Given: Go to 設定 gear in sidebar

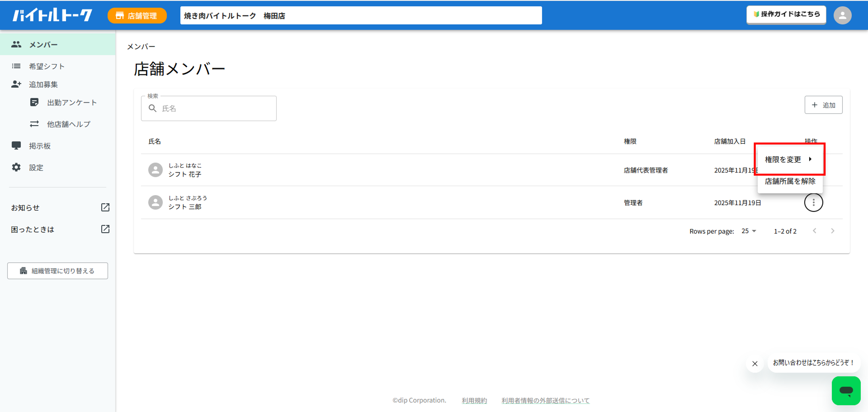Looking at the screenshot, I should [16, 167].
